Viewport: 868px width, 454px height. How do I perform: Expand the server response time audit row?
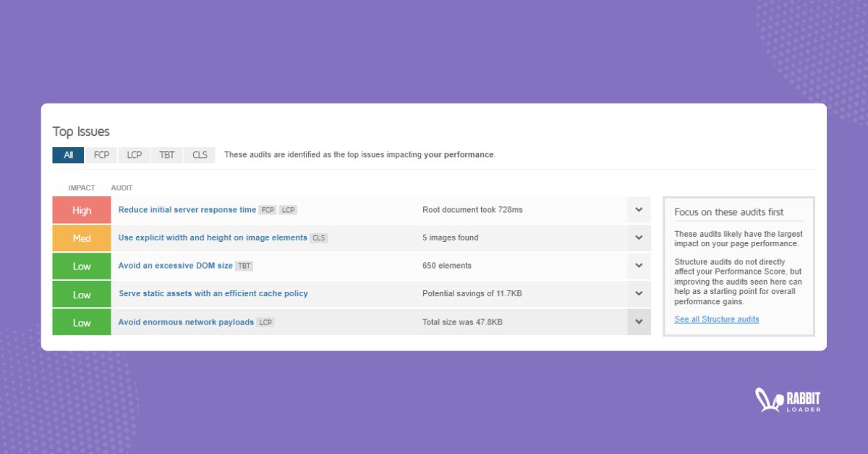point(639,210)
